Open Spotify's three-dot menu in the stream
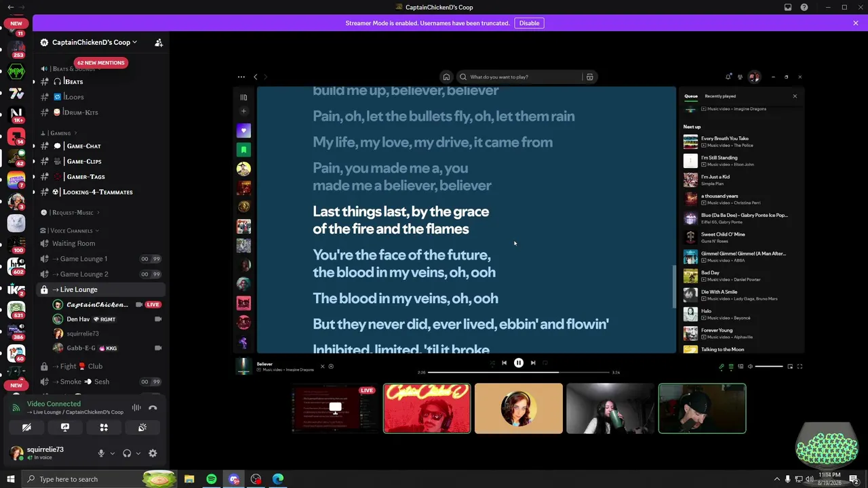 [x=241, y=77]
